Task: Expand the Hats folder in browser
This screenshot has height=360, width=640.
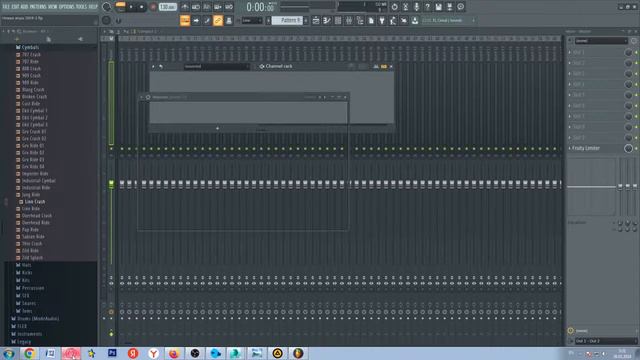Action: [24, 265]
